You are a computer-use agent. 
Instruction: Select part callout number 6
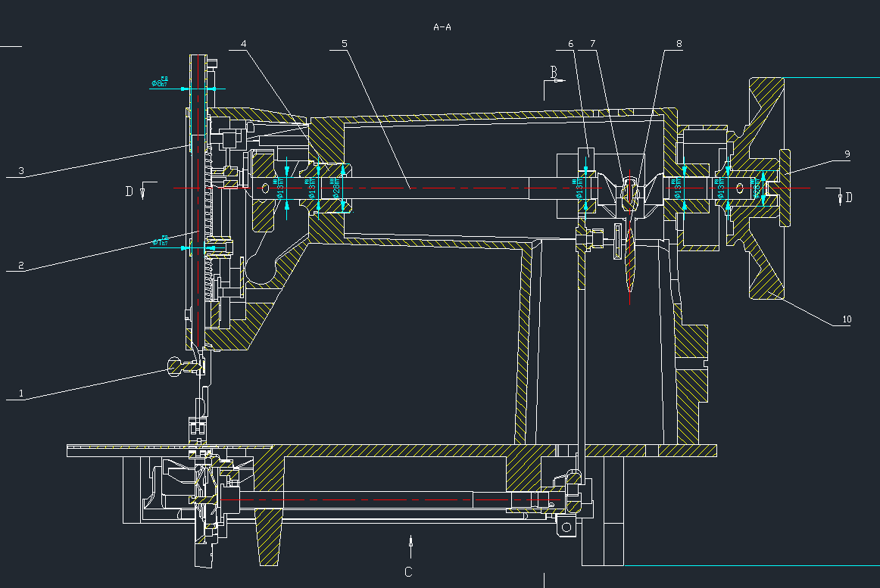[571, 44]
